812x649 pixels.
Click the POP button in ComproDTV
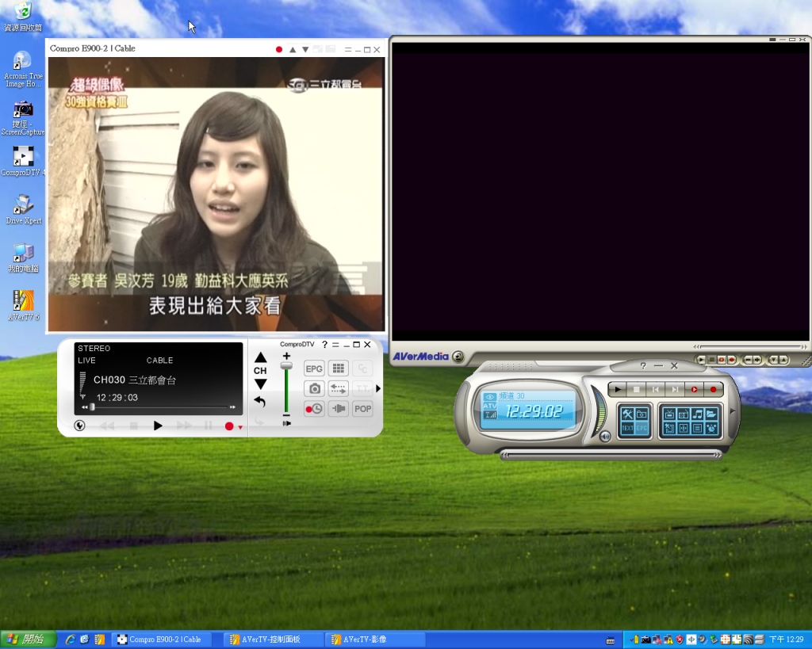[x=362, y=409]
